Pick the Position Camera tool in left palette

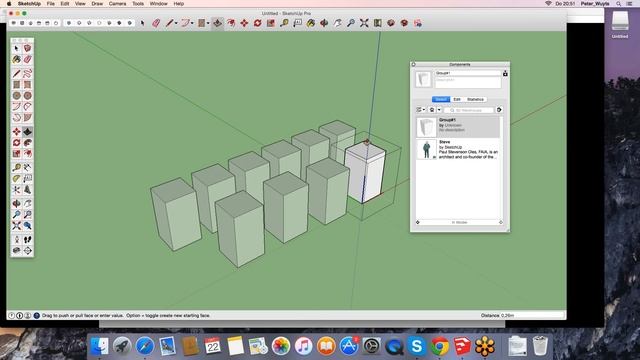tap(16, 239)
